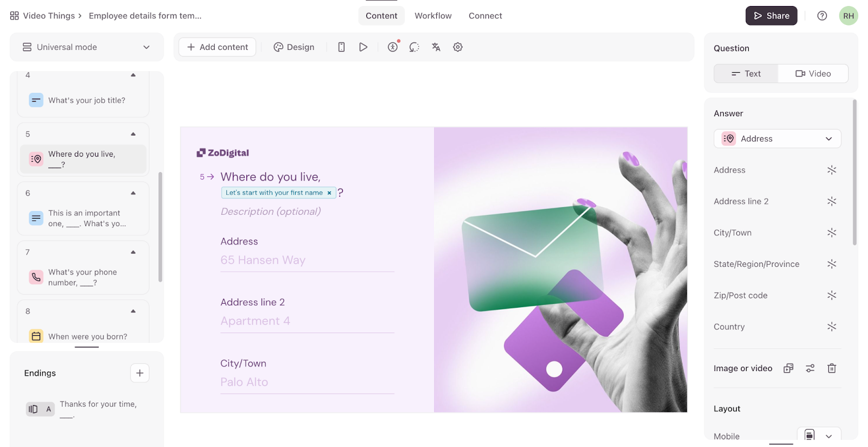
Task: Select the 'When were you born?' question
Action: coord(84,336)
